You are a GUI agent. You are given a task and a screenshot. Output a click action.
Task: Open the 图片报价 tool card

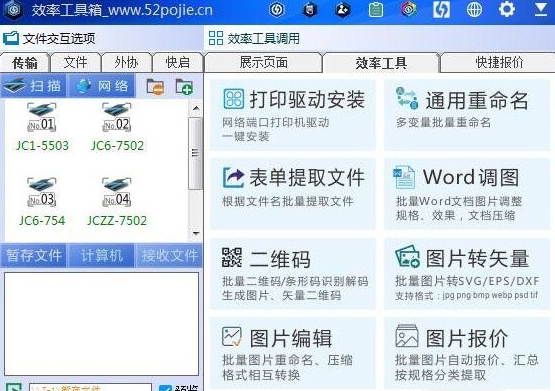pos(467,353)
